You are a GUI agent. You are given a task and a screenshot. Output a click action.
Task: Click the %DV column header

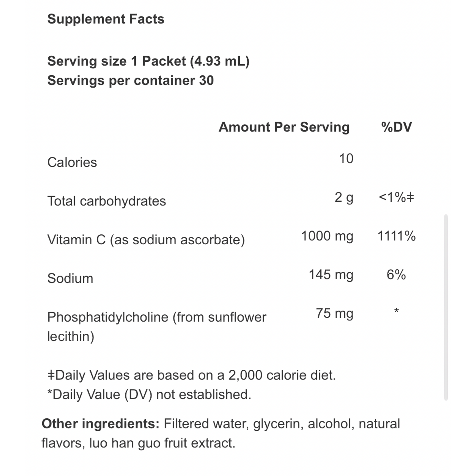tap(396, 127)
